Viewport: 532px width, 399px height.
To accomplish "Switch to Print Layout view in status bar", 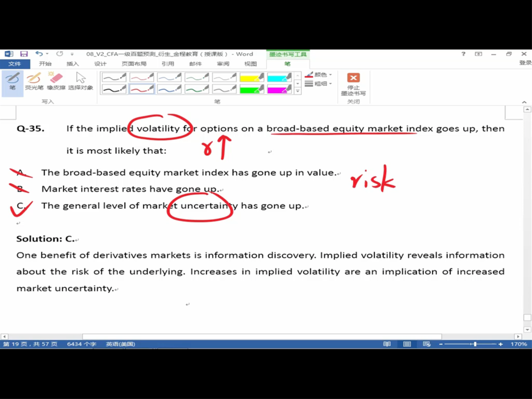I will point(407,344).
